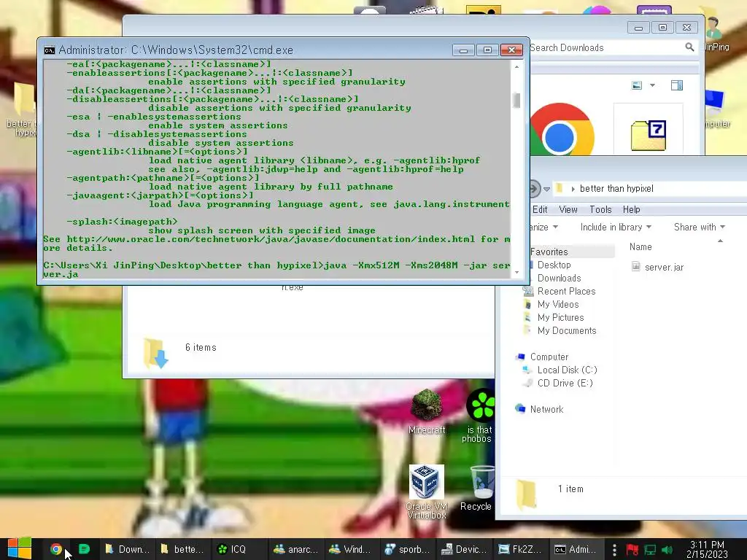747x560 pixels.
Task: Switch to 'sporb...' taskbar window
Action: coord(407,549)
